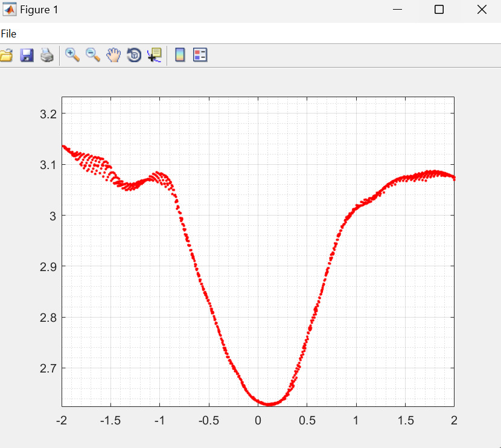Maximize the Figure 1 window
This screenshot has width=501, height=448.
pyautogui.click(x=439, y=10)
